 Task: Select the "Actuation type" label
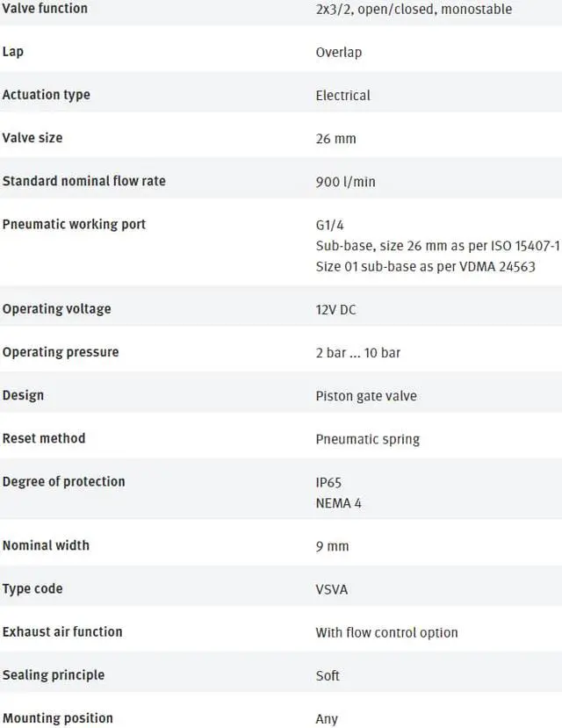[x=46, y=95]
